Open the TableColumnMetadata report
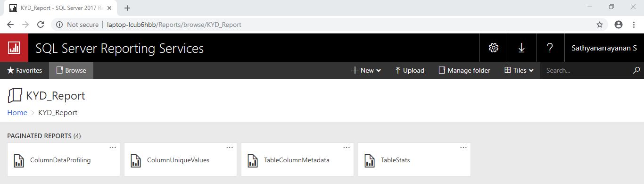Viewport: 644px width, 184px height. [x=297, y=159]
